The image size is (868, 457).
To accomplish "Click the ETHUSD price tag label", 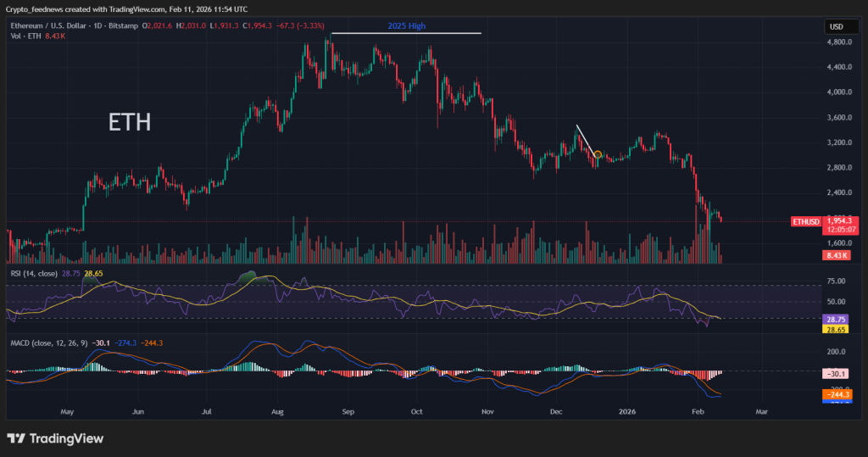I will click(x=805, y=221).
